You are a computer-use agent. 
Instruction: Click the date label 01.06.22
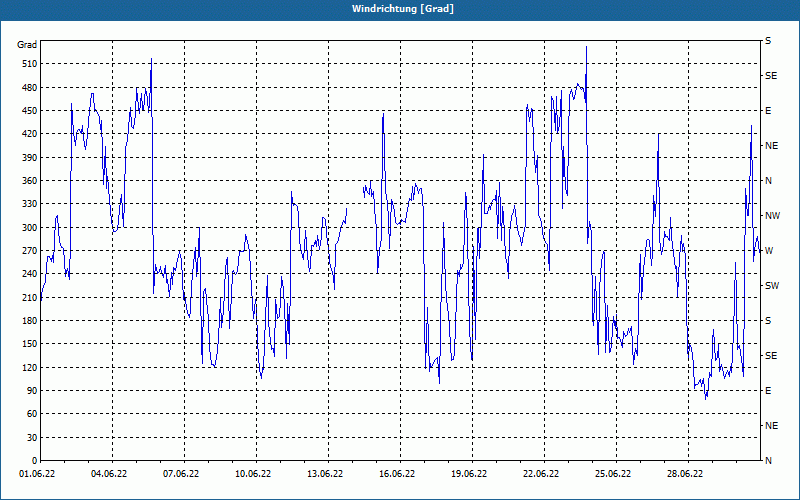(37, 474)
